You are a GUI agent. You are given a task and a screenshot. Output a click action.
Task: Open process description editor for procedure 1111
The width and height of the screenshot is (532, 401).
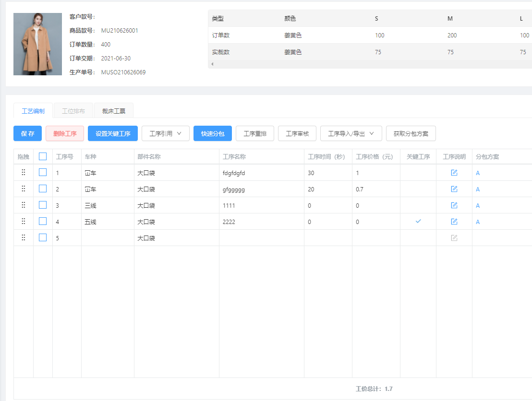453,205
